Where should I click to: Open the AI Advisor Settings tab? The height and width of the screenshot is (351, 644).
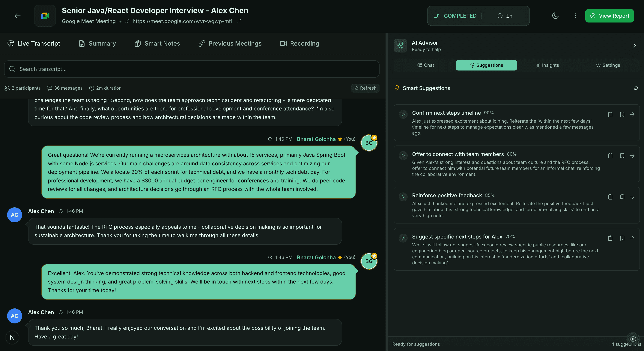point(608,65)
